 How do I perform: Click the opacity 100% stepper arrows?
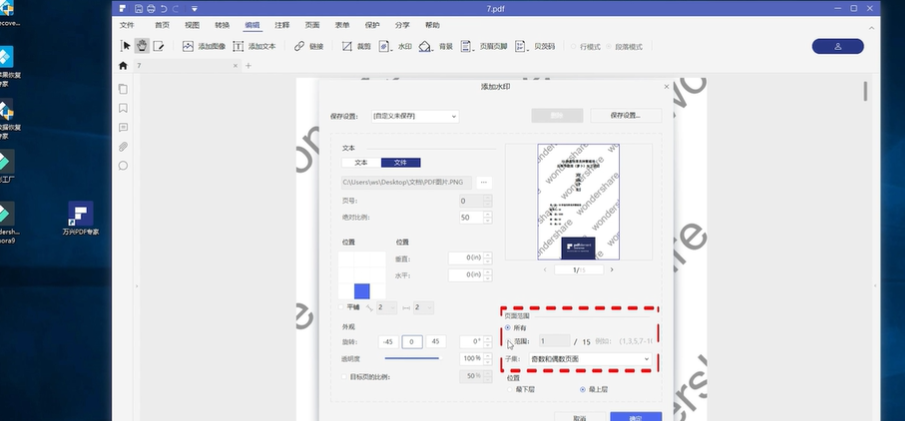488,359
